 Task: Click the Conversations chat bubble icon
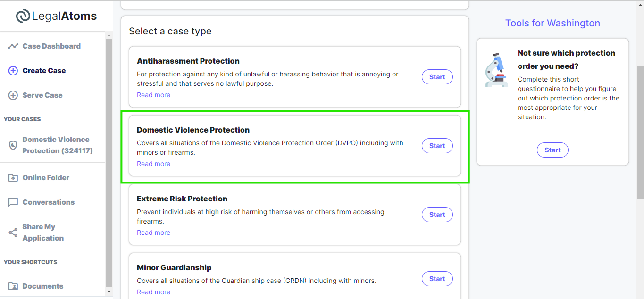13,202
